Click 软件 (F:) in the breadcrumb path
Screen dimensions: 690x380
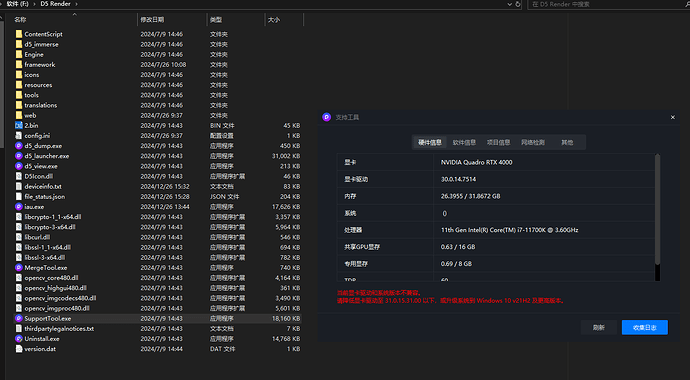click(x=18, y=4)
